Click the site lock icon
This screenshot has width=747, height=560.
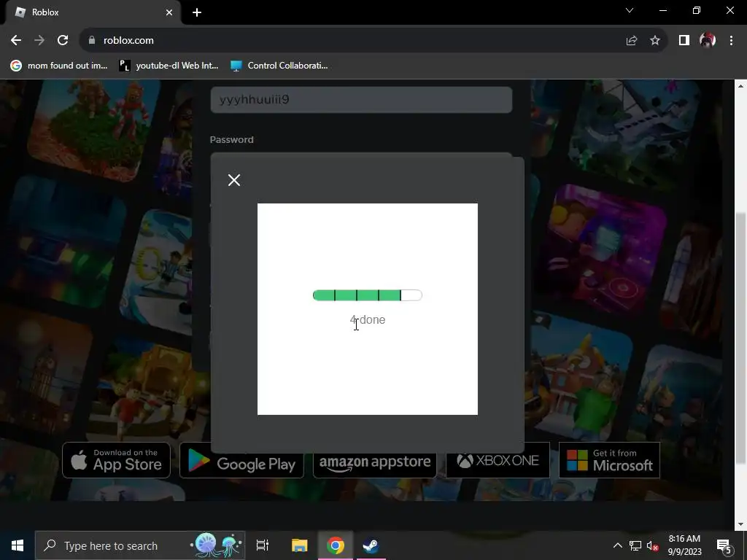pyautogui.click(x=91, y=41)
